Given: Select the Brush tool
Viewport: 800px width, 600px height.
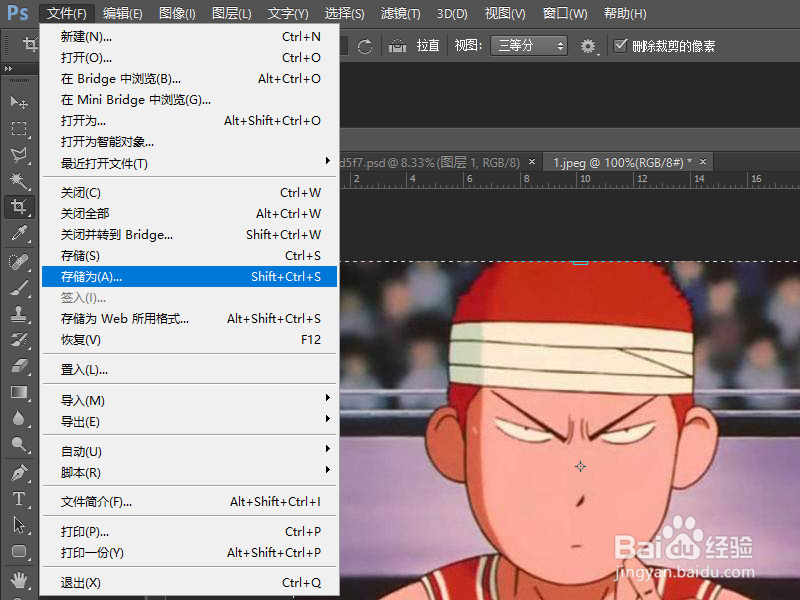Looking at the screenshot, I should click(x=19, y=288).
